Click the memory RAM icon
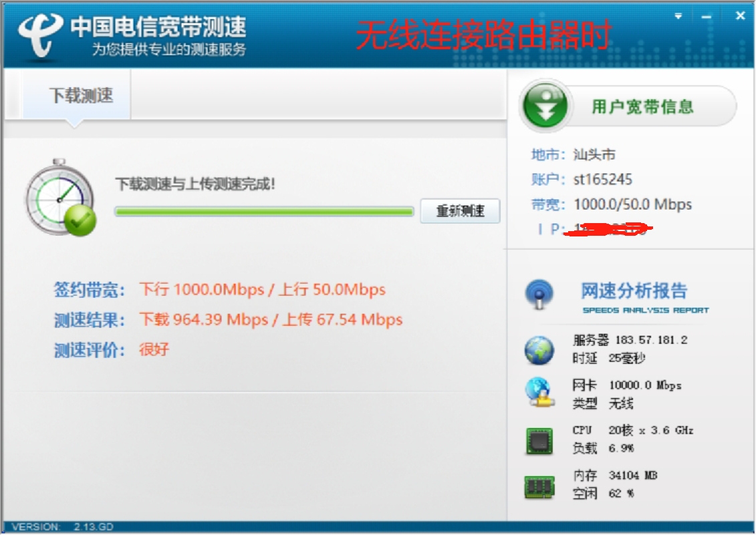Screen dimensions: 756x535 point(539,486)
